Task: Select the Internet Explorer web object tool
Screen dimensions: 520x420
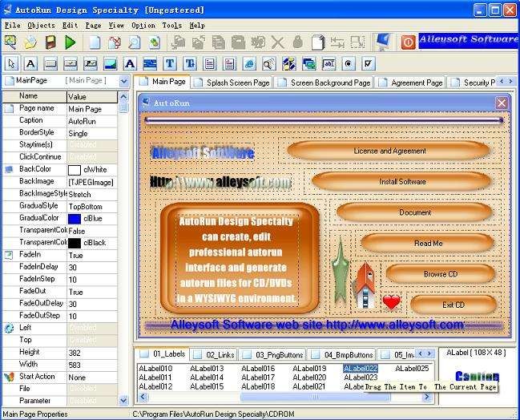Action: click(249, 63)
